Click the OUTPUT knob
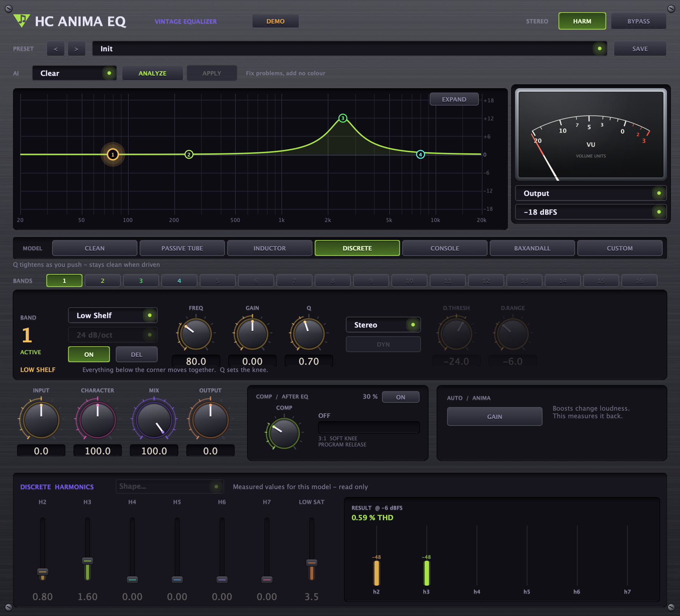The image size is (680, 616). click(x=211, y=420)
